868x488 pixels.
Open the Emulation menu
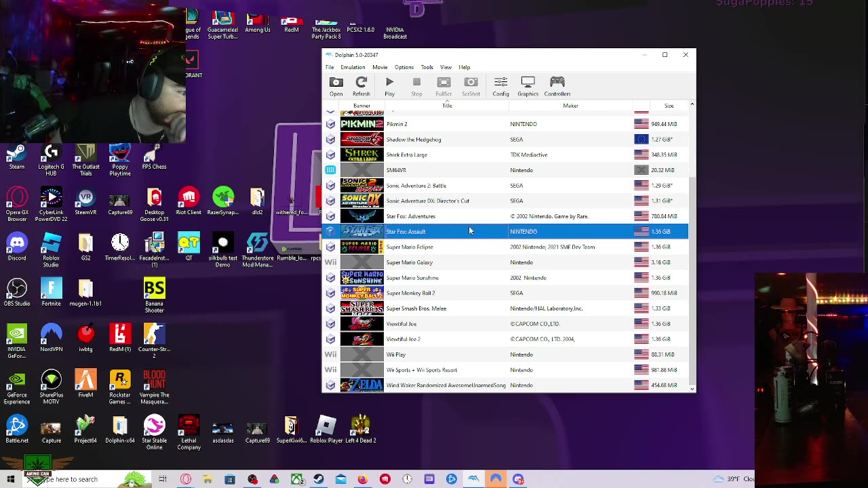point(353,67)
